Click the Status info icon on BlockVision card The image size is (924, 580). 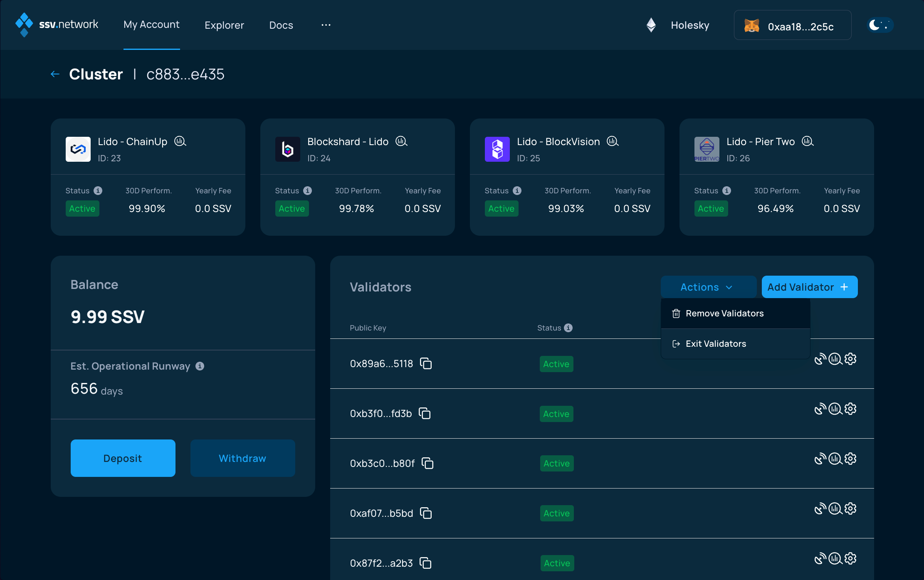pos(517,190)
